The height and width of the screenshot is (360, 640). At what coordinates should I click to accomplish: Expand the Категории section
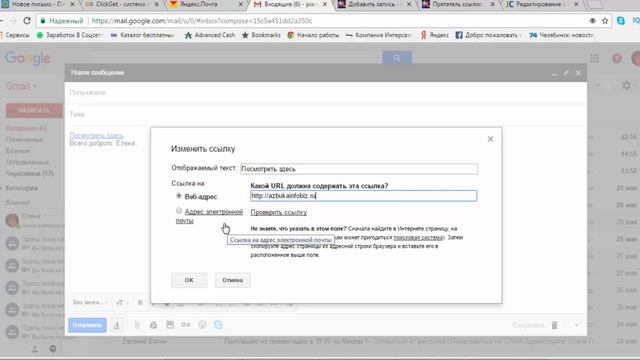21,188
